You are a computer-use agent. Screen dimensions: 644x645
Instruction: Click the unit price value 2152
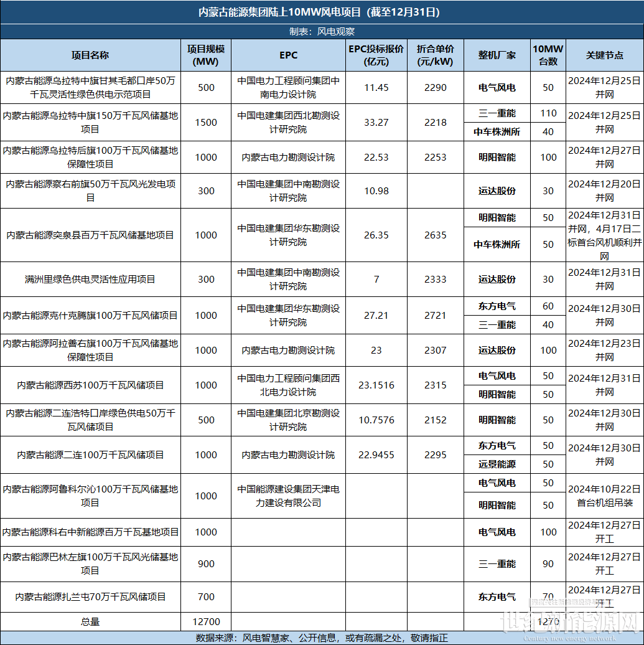click(436, 420)
